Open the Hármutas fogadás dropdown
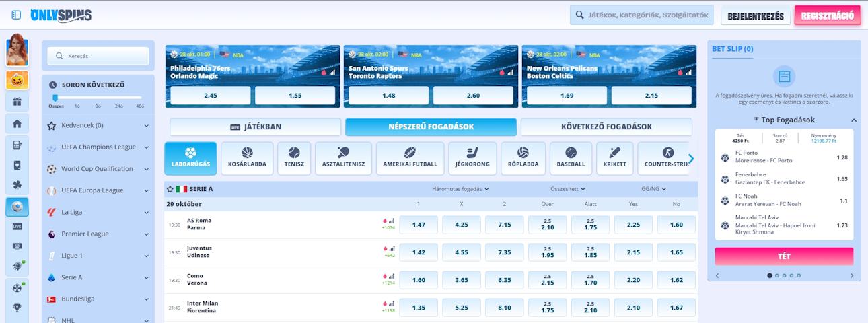 [x=460, y=189]
